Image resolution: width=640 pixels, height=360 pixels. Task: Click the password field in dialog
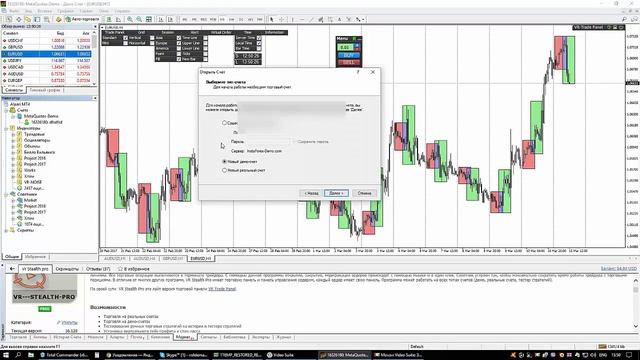268,142
